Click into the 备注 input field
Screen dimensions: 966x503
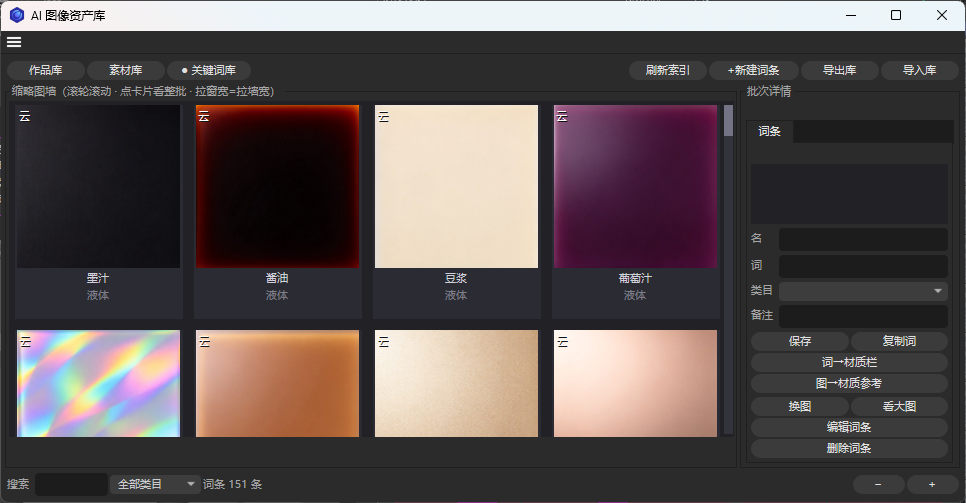(863, 316)
